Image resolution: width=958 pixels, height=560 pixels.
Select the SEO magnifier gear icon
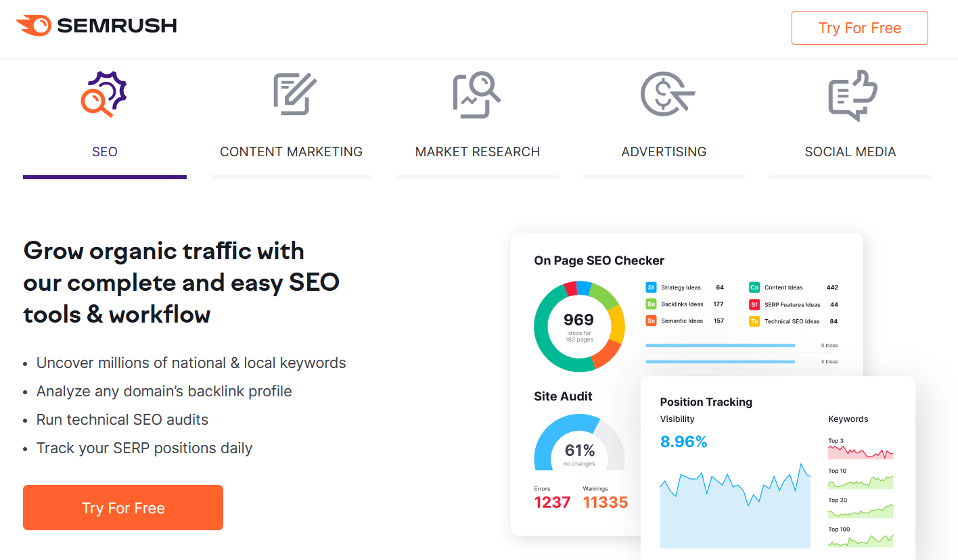pyautogui.click(x=104, y=94)
